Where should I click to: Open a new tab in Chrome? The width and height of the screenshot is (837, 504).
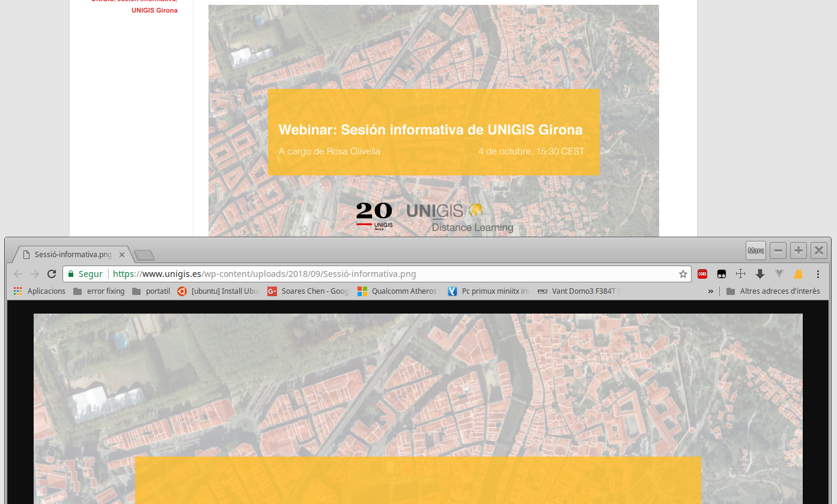144,255
